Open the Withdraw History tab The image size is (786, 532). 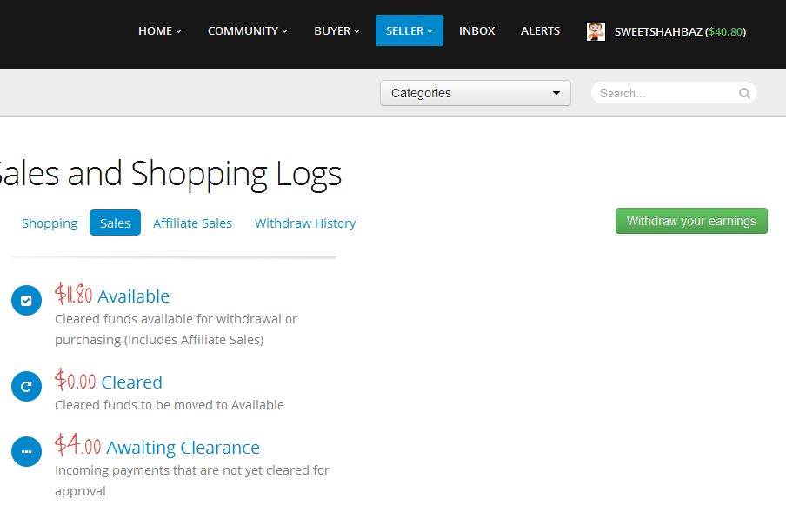click(x=305, y=223)
